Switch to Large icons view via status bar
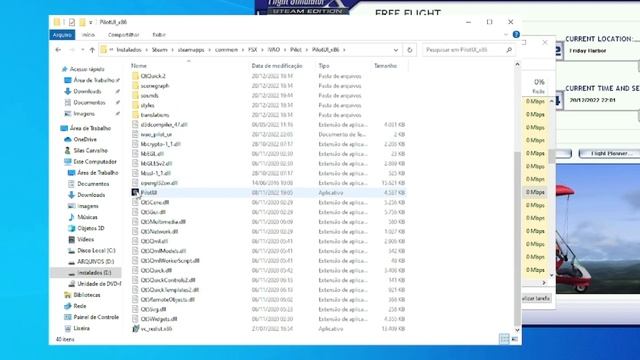 (515, 339)
